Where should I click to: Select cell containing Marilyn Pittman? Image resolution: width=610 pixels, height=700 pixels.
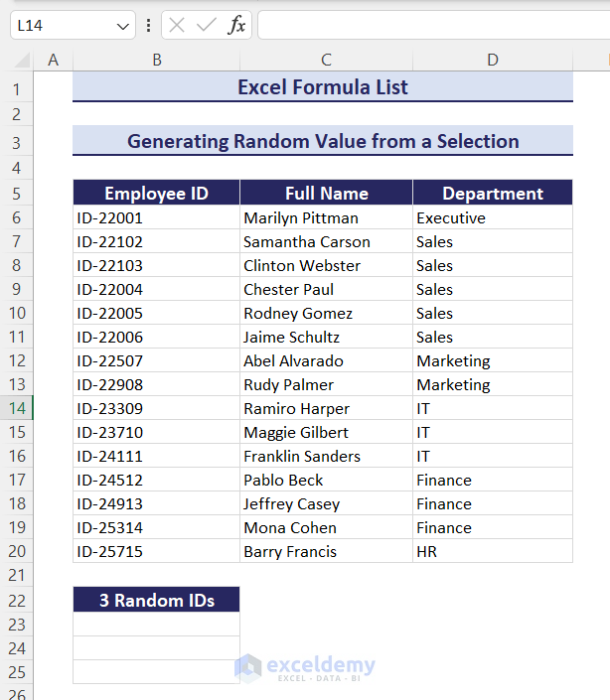326,217
